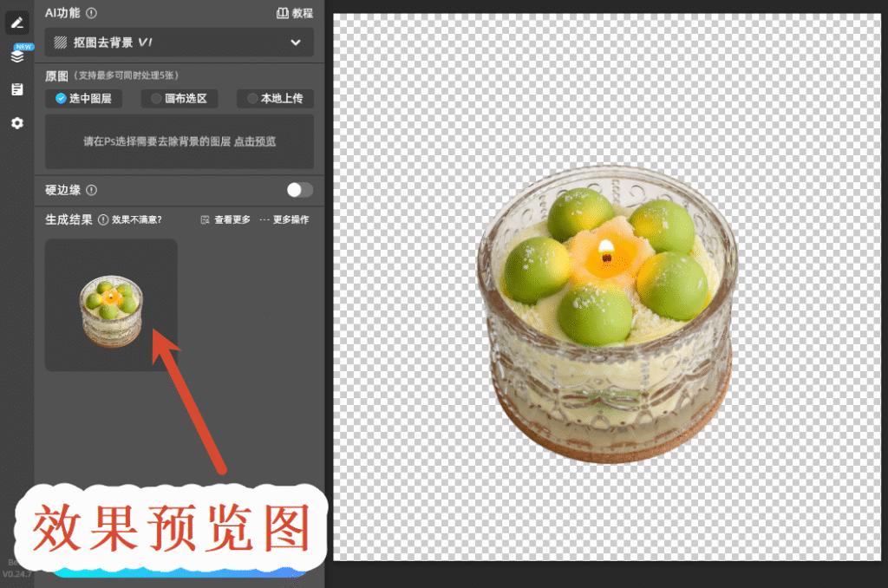Open the 教程 tutorial link
Image resolution: width=888 pixels, height=588 pixels.
295,13
